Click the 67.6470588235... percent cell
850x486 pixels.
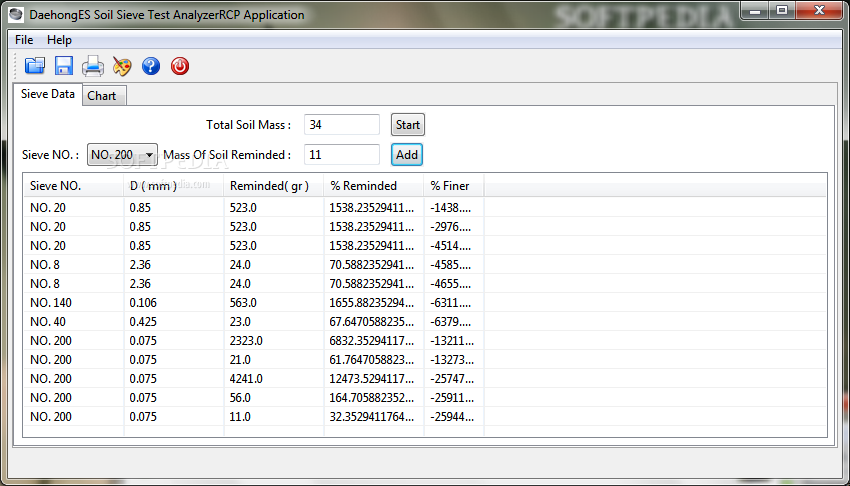(x=374, y=322)
